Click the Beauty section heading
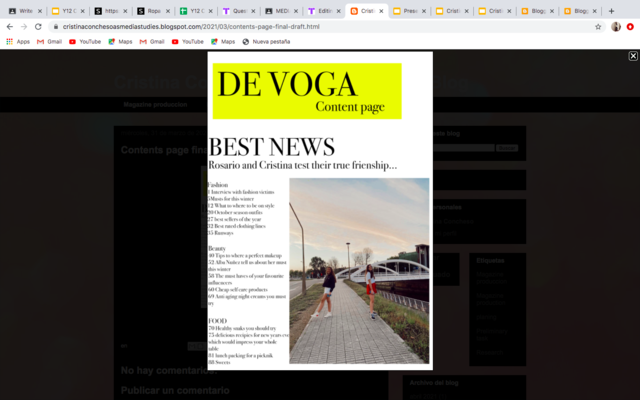640x400 pixels. click(x=217, y=248)
